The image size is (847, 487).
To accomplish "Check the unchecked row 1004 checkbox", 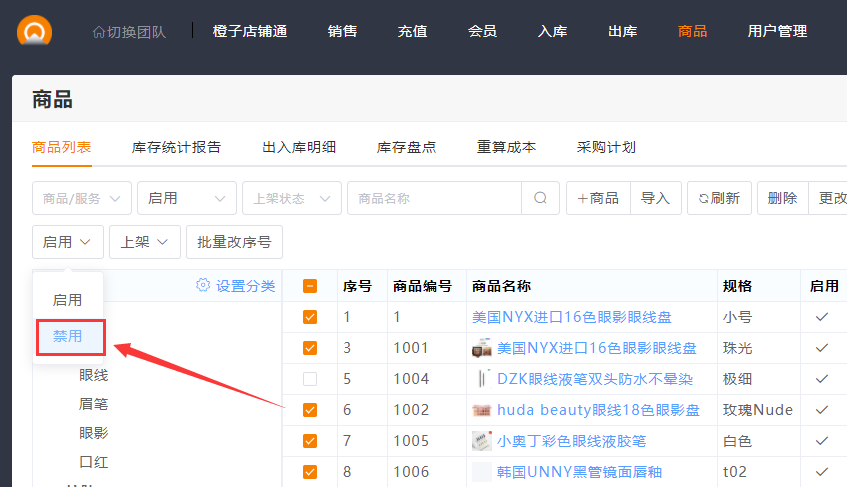I will (x=310, y=379).
